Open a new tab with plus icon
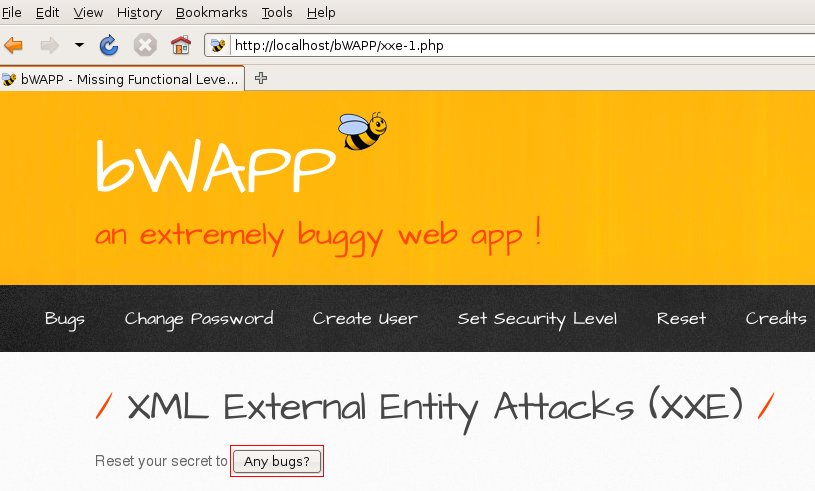This screenshot has width=815, height=491. (x=261, y=78)
